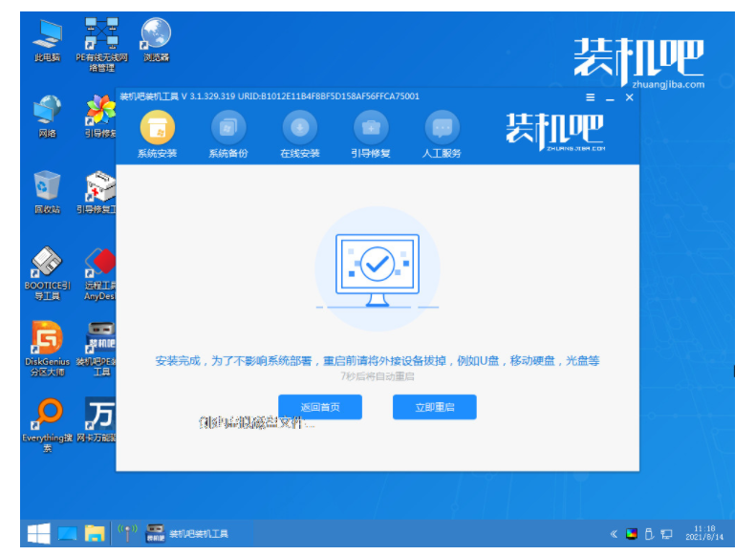Click the 立即重启 restart button
This screenshot has height=555, width=756.
click(434, 407)
